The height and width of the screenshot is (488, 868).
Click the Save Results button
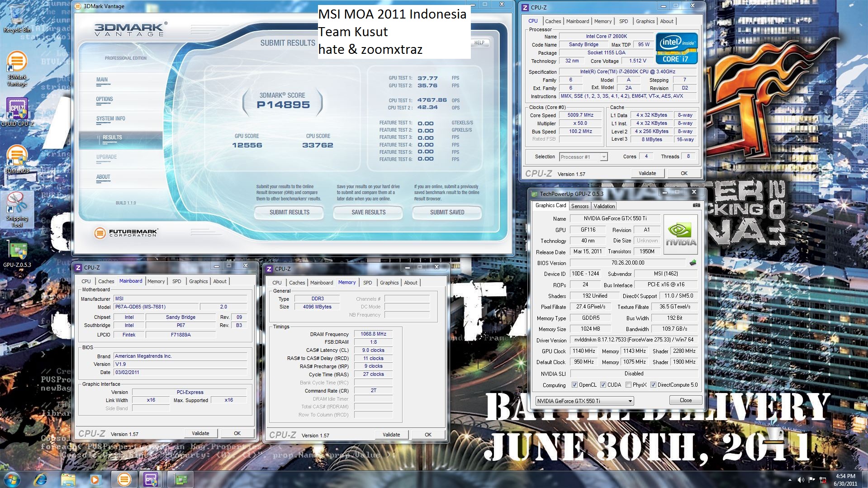tap(368, 212)
